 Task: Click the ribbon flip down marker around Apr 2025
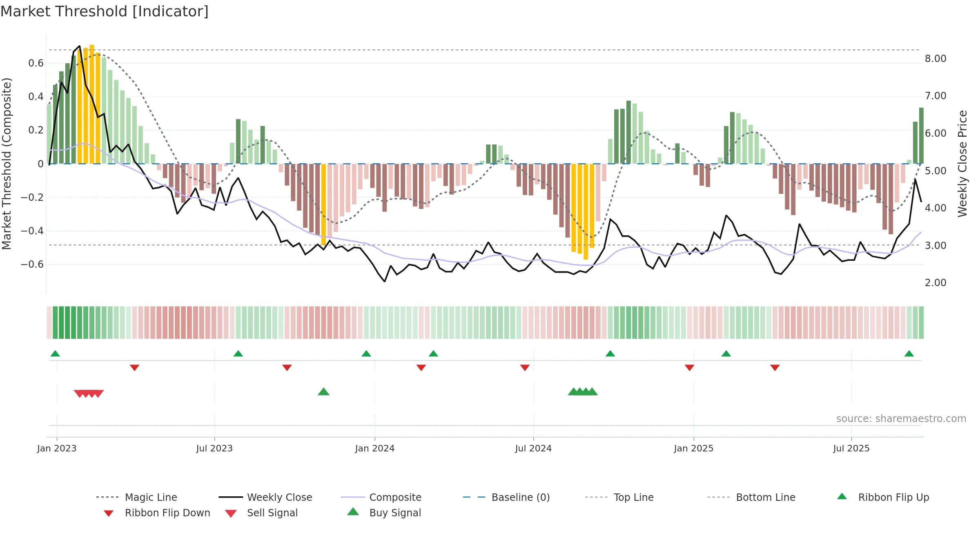(775, 368)
